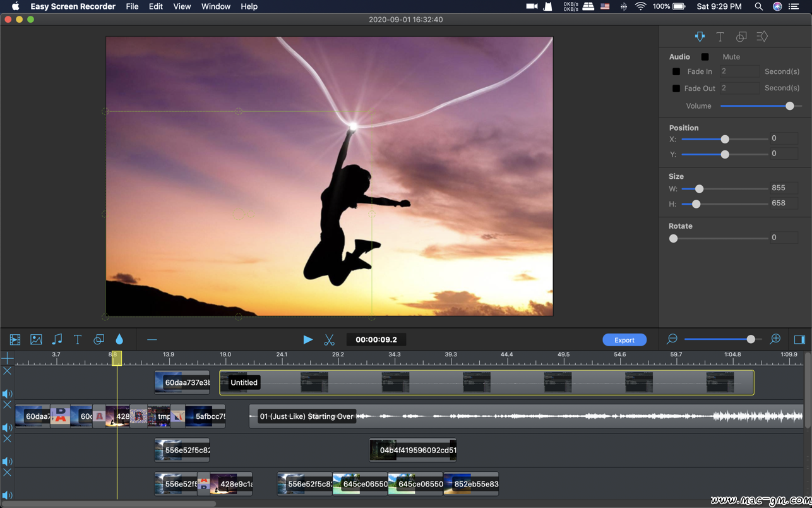
Task: Open the Window menu
Action: click(215, 6)
